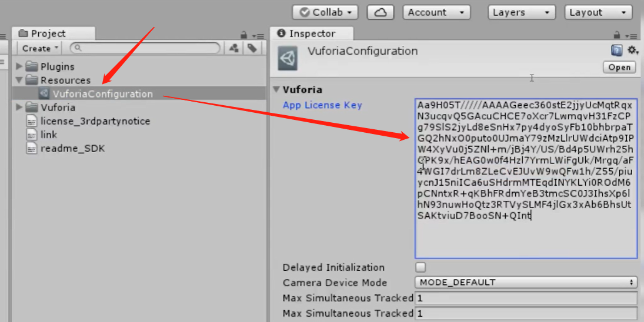This screenshot has height=322, width=644.
Task: Click the VuforiaConfiguration title in Inspector
Action: click(362, 51)
